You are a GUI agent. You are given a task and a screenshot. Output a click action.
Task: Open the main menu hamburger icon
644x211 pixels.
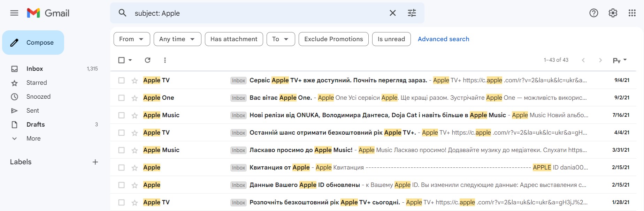coord(14,13)
